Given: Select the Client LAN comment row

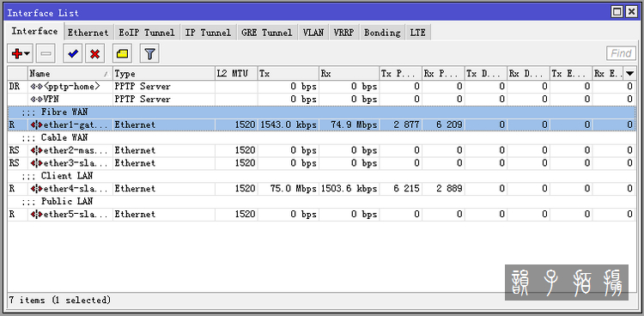Looking at the screenshot, I should pyautogui.click(x=322, y=175).
